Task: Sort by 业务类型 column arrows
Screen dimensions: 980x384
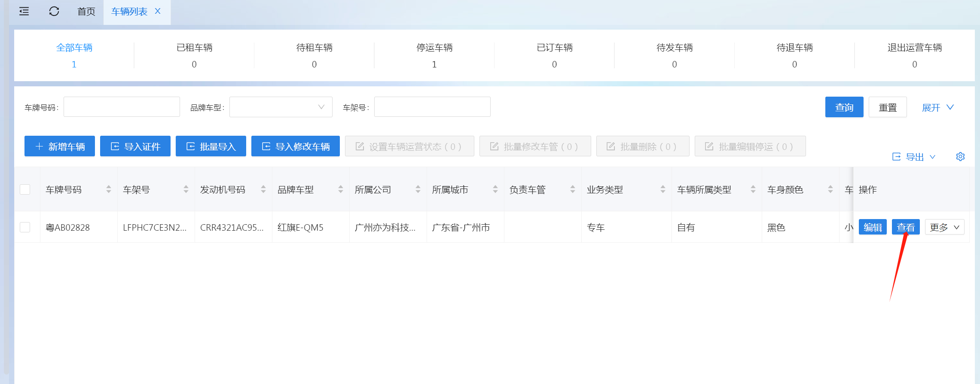Action: (663, 189)
